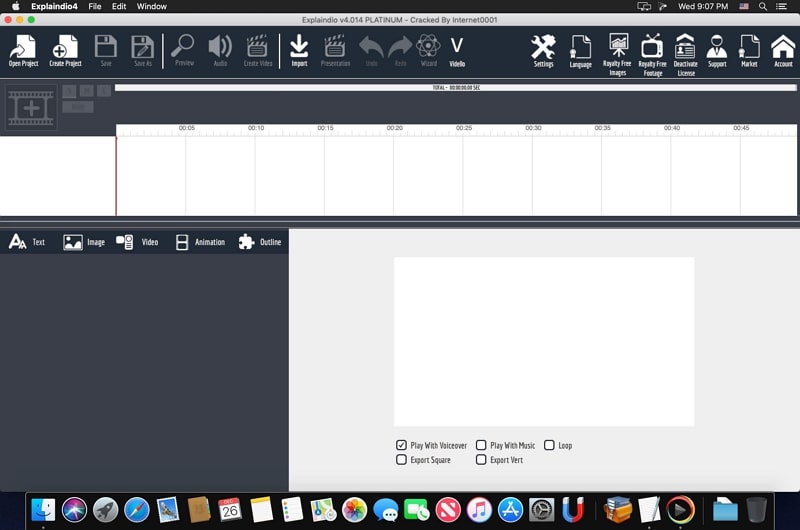Start a new project with Create Project
The width and height of the screenshot is (800, 530).
65,51
